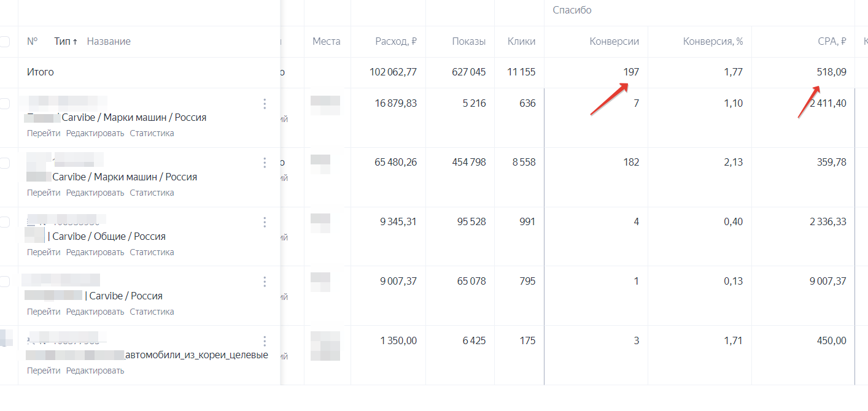Tick checkbox for the 16 879,83 spend campaign
Screen dimensions: 868x411
[x=4, y=104]
